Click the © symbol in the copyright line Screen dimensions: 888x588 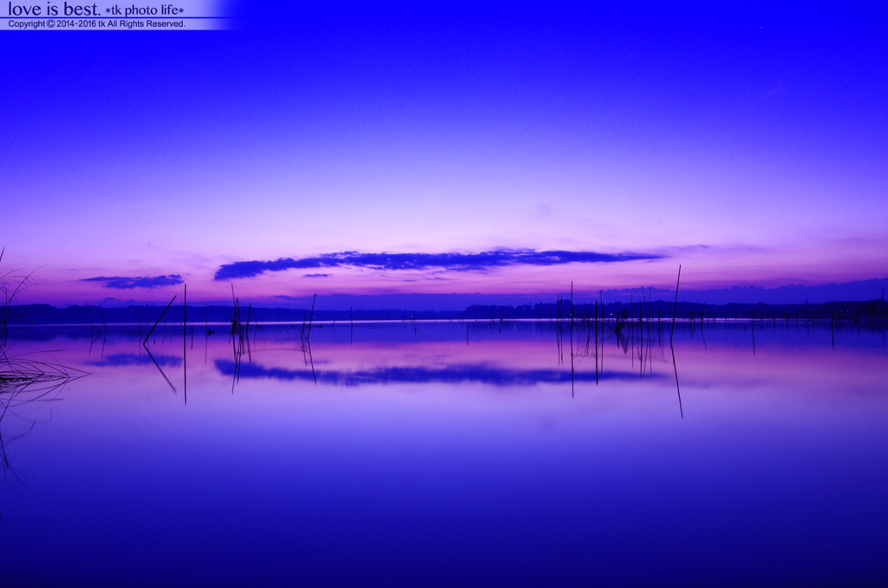50,24
